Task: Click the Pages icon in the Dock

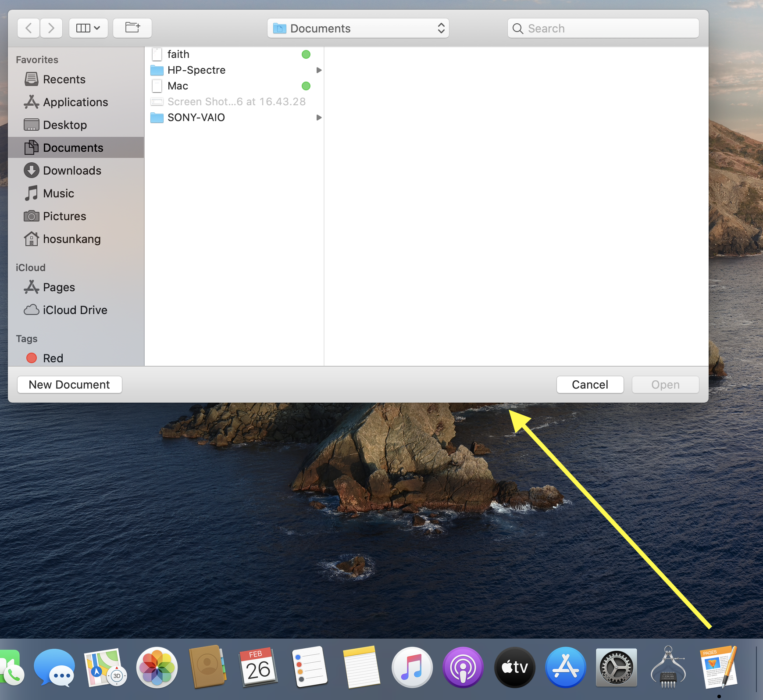Action: [719, 667]
